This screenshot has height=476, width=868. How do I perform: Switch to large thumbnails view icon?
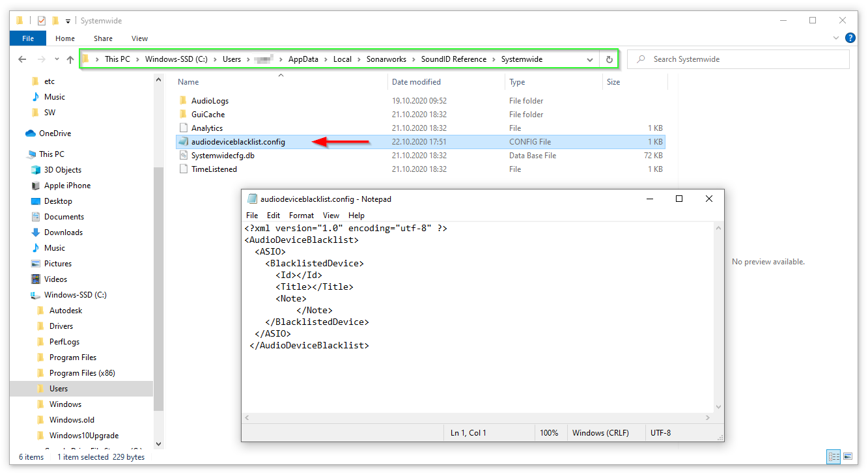[x=847, y=456]
